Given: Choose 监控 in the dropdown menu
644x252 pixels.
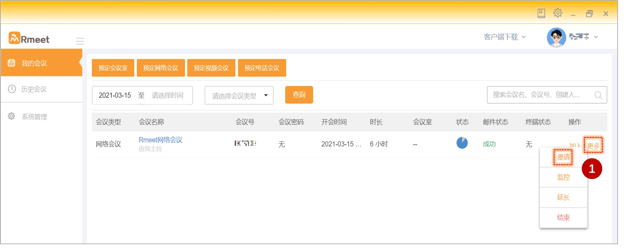Looking at the screenshot, I should [x=563, y=177].
